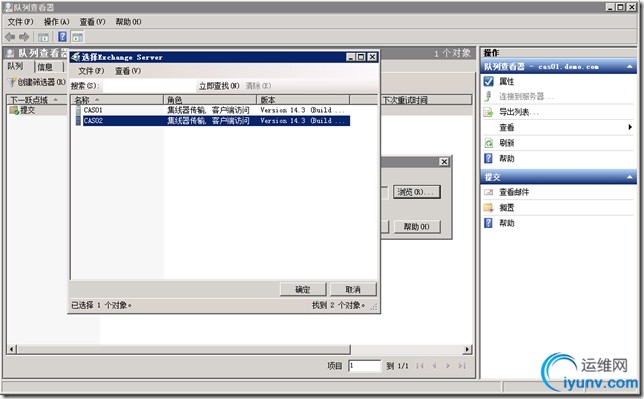Image resolution: width=644 pixels, height=399 pixels.
Task: Open 文件(F) menu in main window
Action: pos(20,22)
